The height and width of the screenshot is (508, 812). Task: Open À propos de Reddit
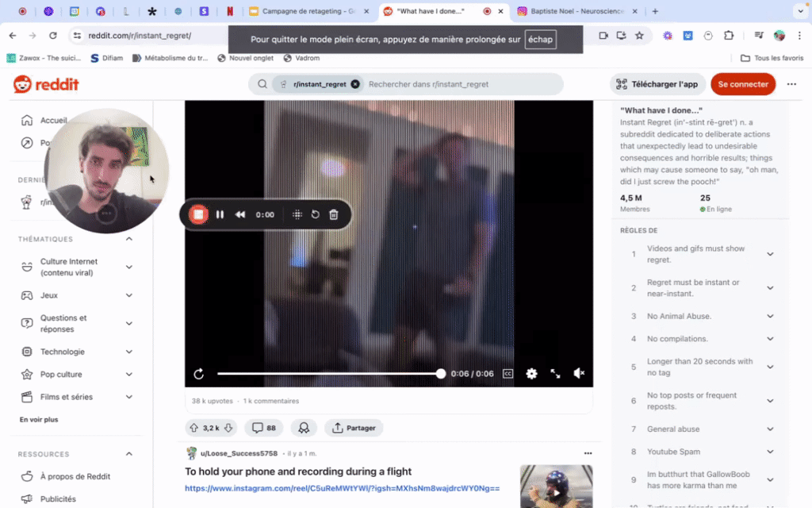(75, 476)
